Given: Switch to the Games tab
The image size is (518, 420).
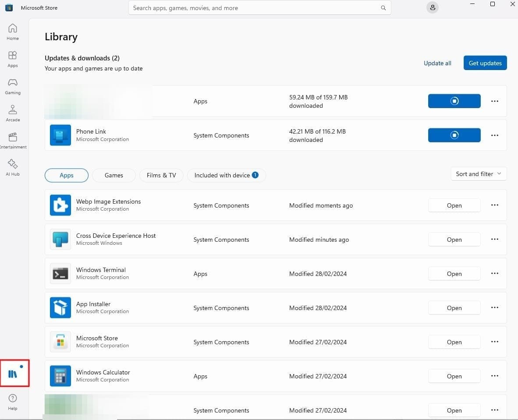Looking at the screenshot, I should 114,175.
